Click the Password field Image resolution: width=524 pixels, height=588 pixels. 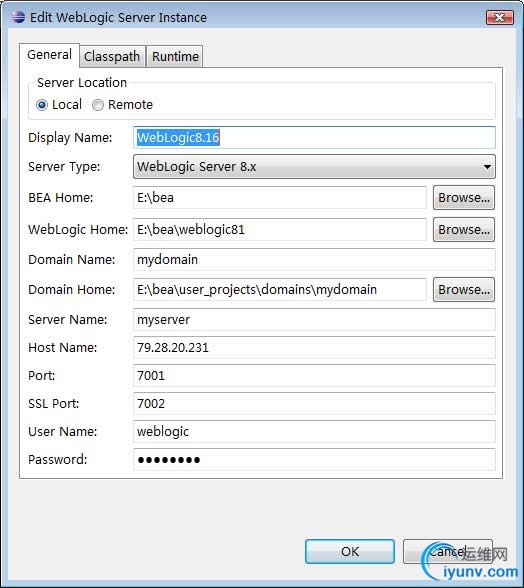pyautogui.click(x=314, y=460)
